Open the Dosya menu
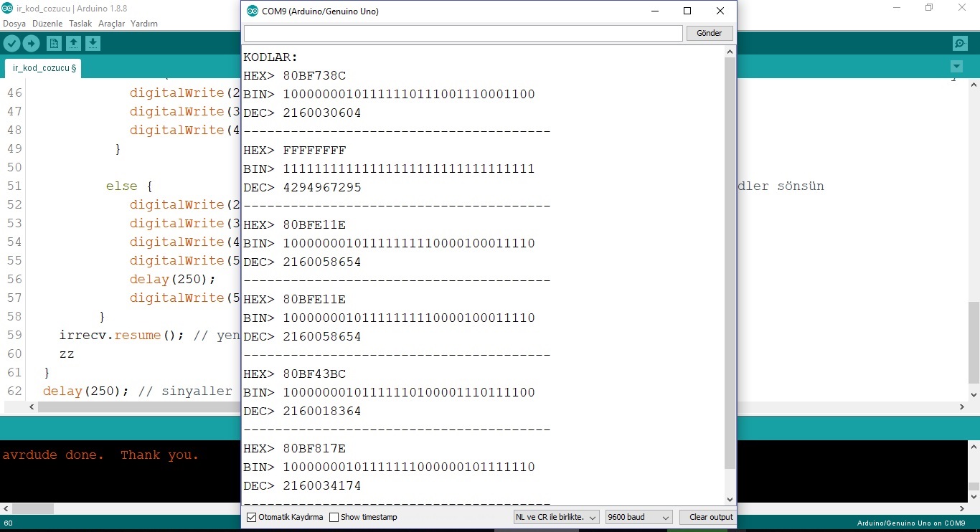 pyautogui.click(x=14, y=23)
